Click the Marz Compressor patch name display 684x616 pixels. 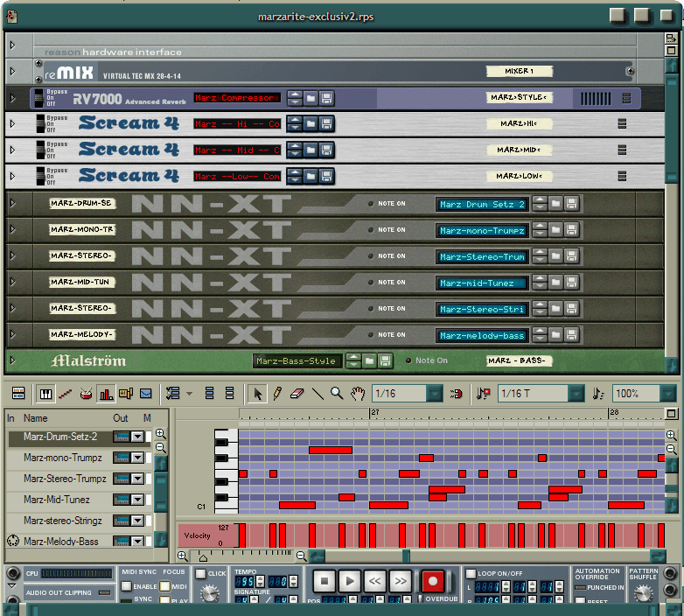pyautogui.click(x=237, y=98)
